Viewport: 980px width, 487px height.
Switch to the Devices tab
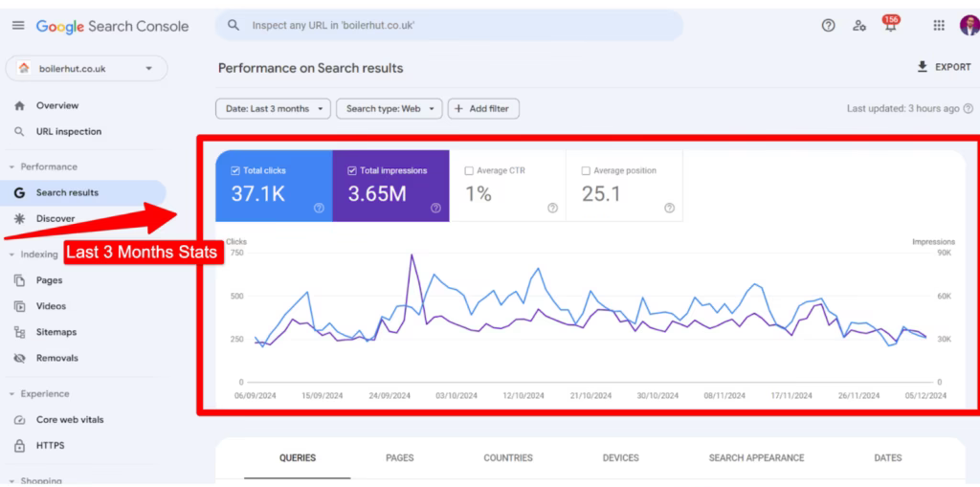coord(620,458)
